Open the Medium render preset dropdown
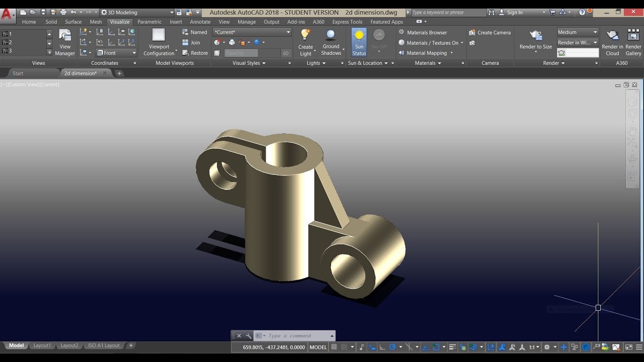This screenshot has width=644, height=362. [x=578, y=32]
